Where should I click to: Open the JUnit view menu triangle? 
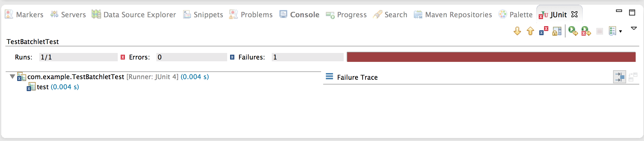point(634,29)
